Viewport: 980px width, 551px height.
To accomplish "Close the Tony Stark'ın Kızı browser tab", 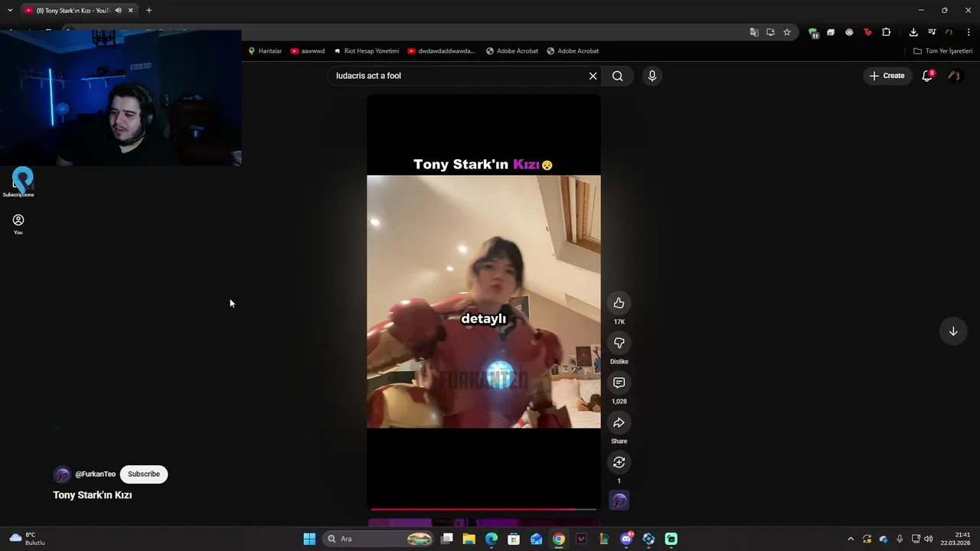I will [x=131, y=10].
